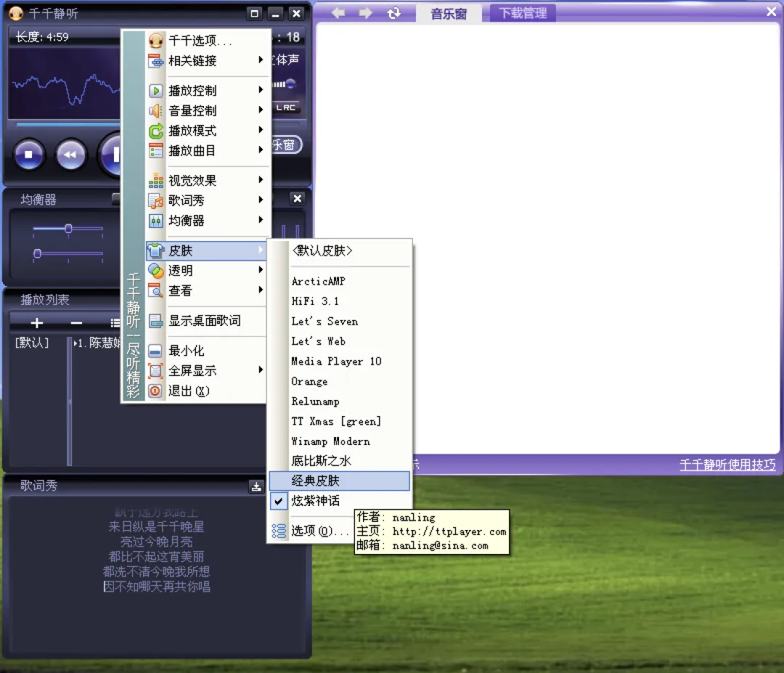The image size is (784, 673).
Task: Click the 音量控制 speaker icon
Action: tap(155, 110)
